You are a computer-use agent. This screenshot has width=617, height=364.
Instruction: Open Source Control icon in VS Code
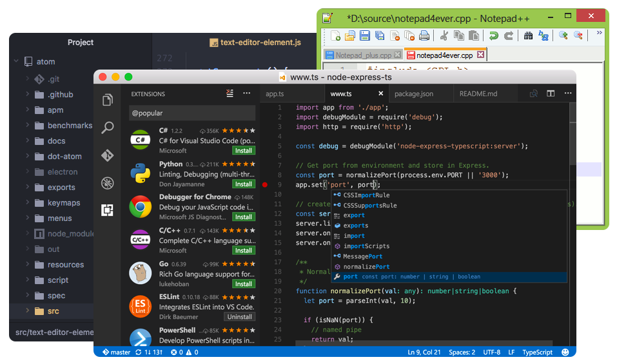[108, 155]
